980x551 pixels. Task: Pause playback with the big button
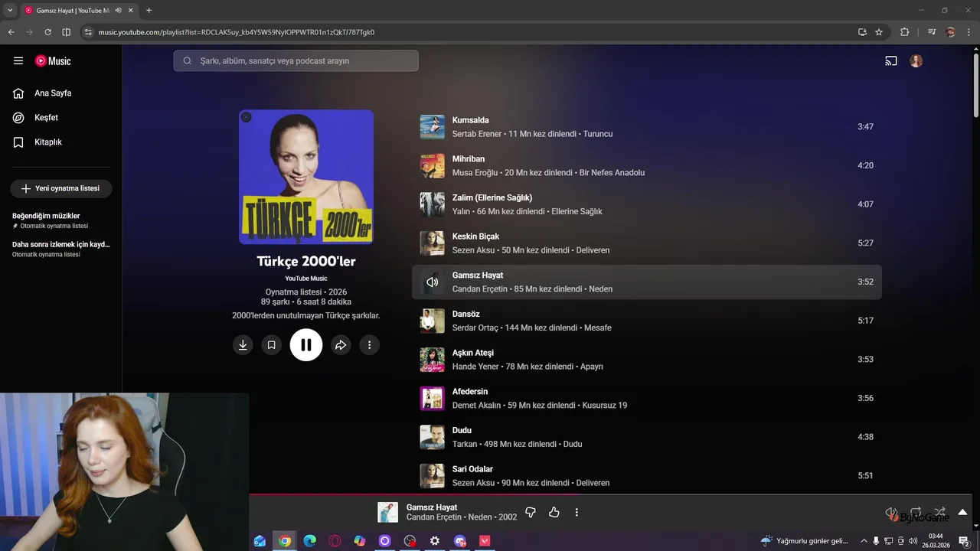[x=306, y=345]
